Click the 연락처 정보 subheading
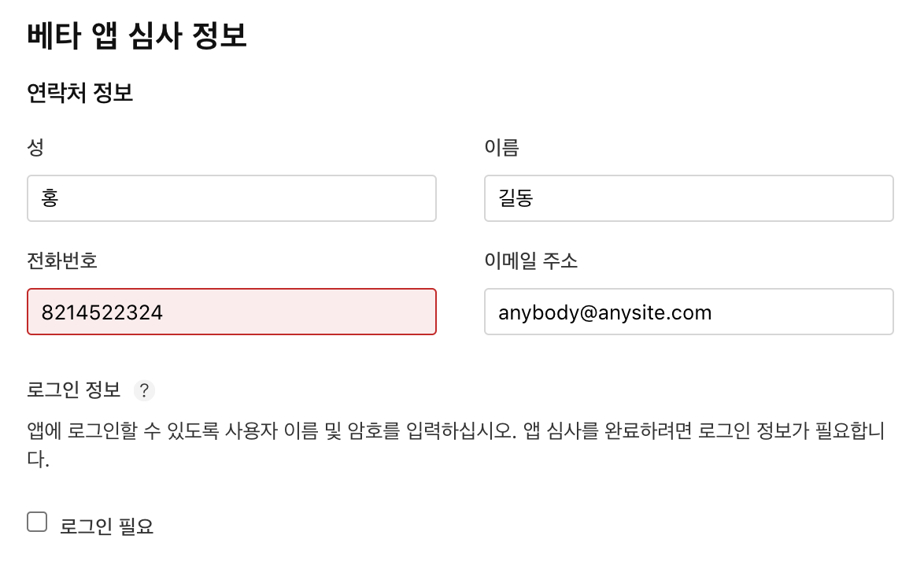This screenshot has width=924, height=576. point(79,94)
